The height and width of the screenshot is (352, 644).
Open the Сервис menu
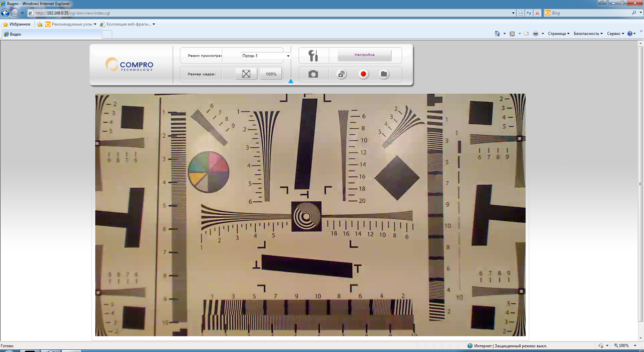pos(615,34)
